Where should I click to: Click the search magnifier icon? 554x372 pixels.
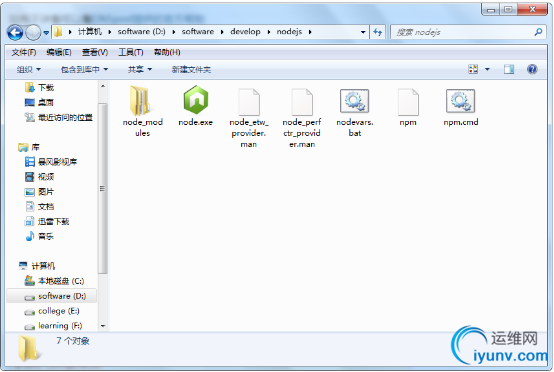[x=538, y=32]
